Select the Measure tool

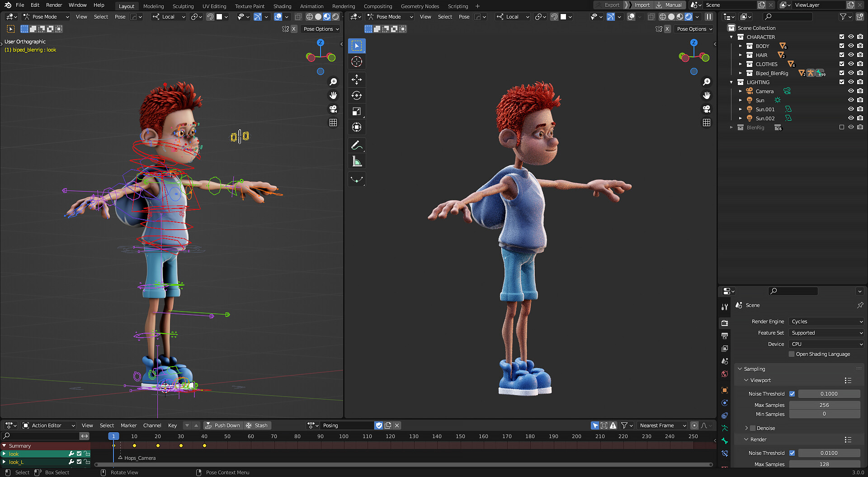[357, 161]
